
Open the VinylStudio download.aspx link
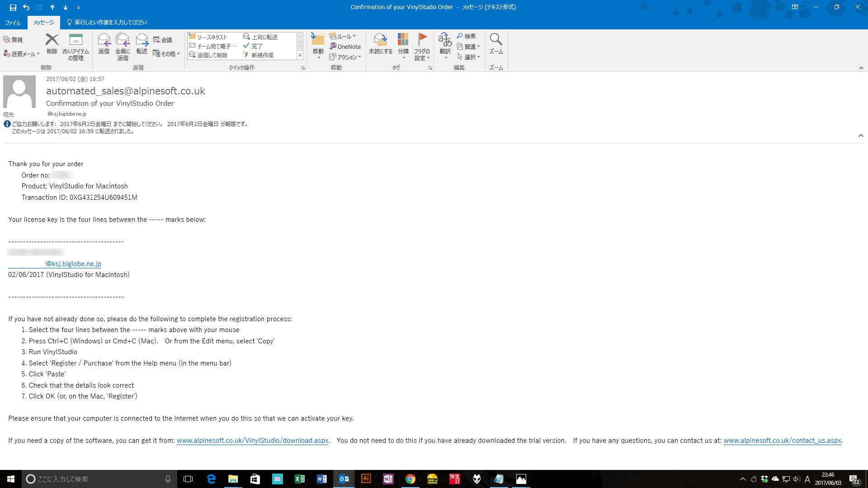[252, 441]
